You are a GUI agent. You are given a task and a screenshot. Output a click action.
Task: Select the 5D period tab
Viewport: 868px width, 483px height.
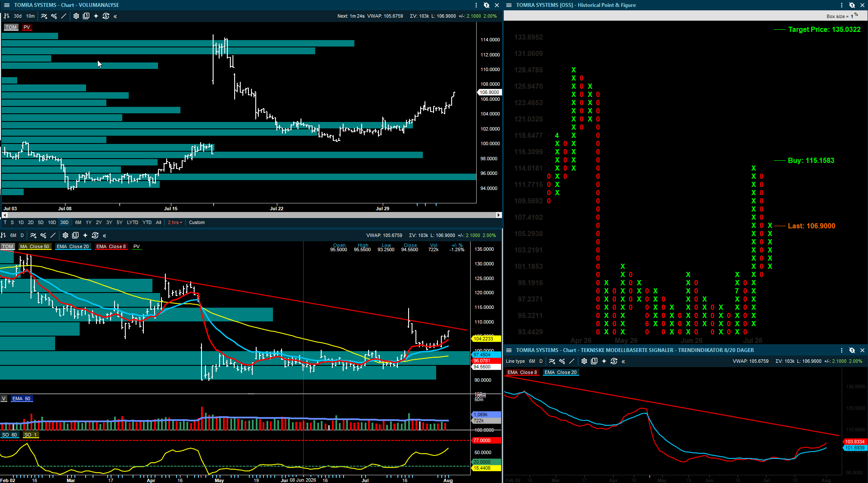pyautogui.click(x=41, y=222)
